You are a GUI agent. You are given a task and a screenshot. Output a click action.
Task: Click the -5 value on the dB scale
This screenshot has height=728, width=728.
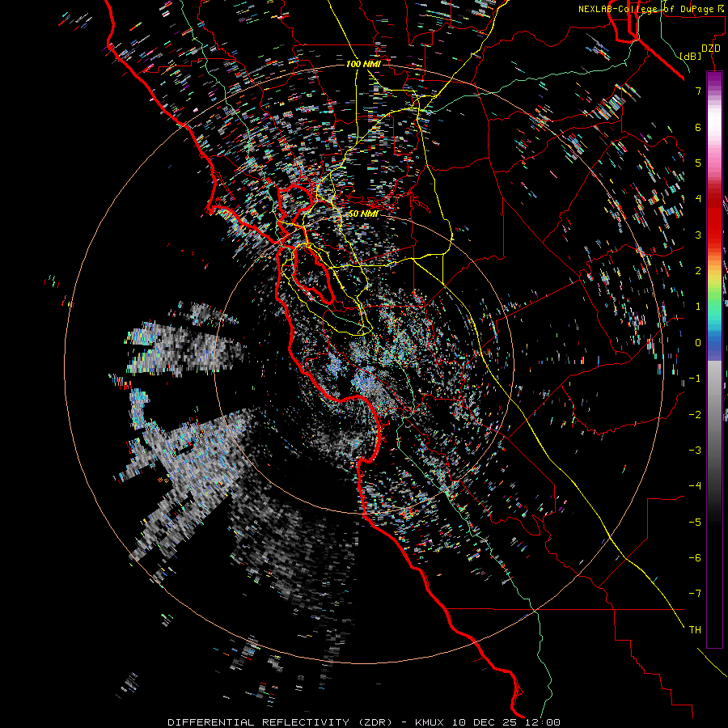pos(695,523)
